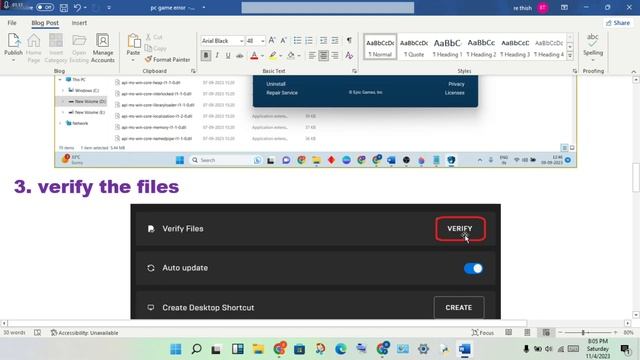The height and width of the screenshot is (360, 640).
Task: Click the Clear Formatting icon
Action: [x=349, y=56]
